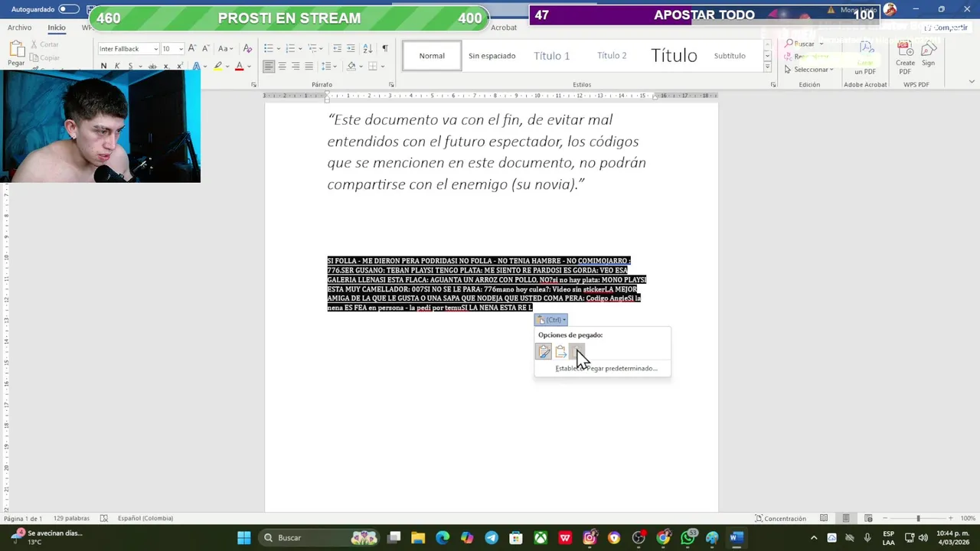This screenshot has width=980, height=551.
Task: Open the borders dropdown arrow
Action: 383,67
